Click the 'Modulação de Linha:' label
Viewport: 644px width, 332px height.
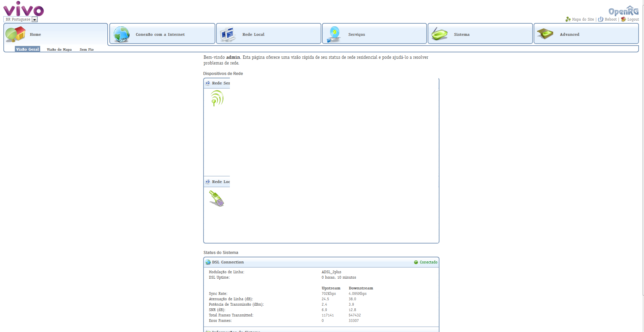pyautogui.click(x=226, y=272)
